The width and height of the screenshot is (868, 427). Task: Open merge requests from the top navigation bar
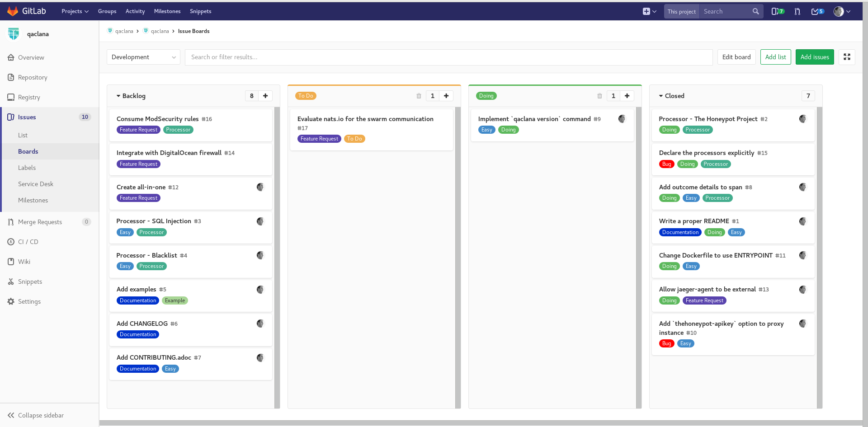[797, 11]
